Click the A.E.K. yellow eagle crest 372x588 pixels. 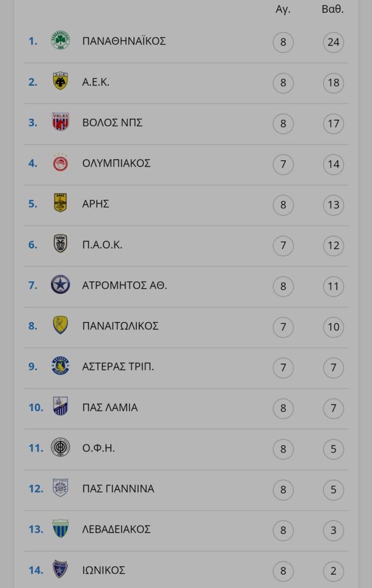pyautogui.click(x=60, y=81)
